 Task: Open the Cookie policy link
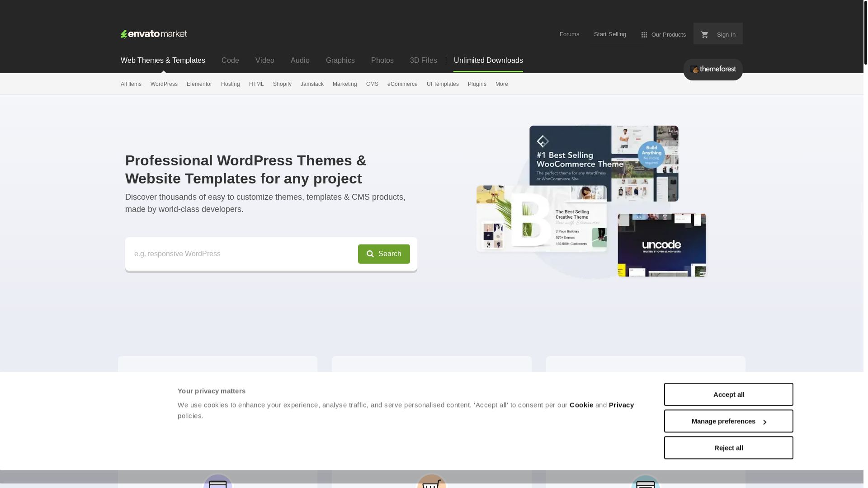click(581, 405)
